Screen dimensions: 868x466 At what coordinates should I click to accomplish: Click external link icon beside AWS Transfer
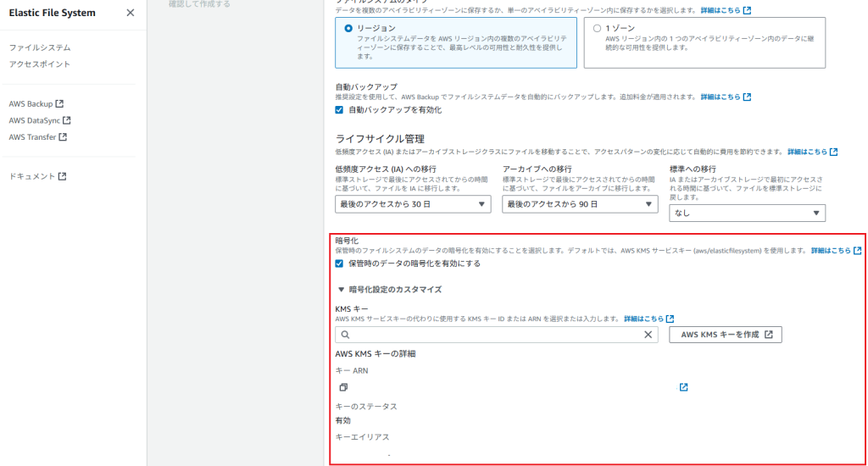[x=63, y=136]
